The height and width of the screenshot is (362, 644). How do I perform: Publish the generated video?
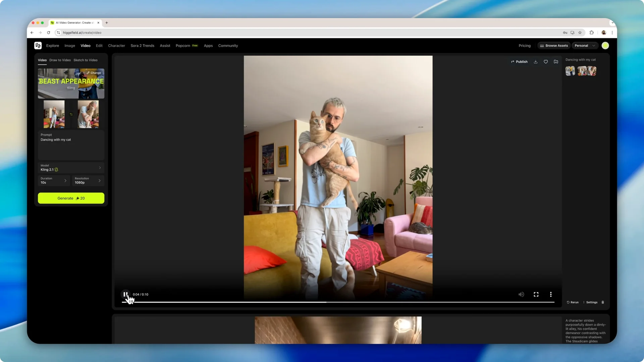coord(519,62)
